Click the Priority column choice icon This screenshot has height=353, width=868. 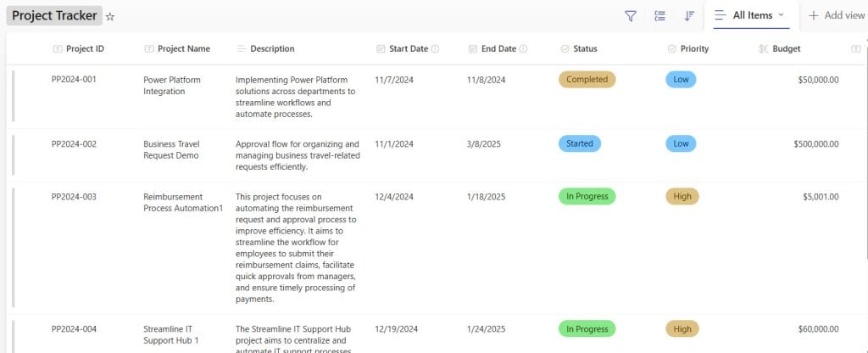(x=672, y=48)
